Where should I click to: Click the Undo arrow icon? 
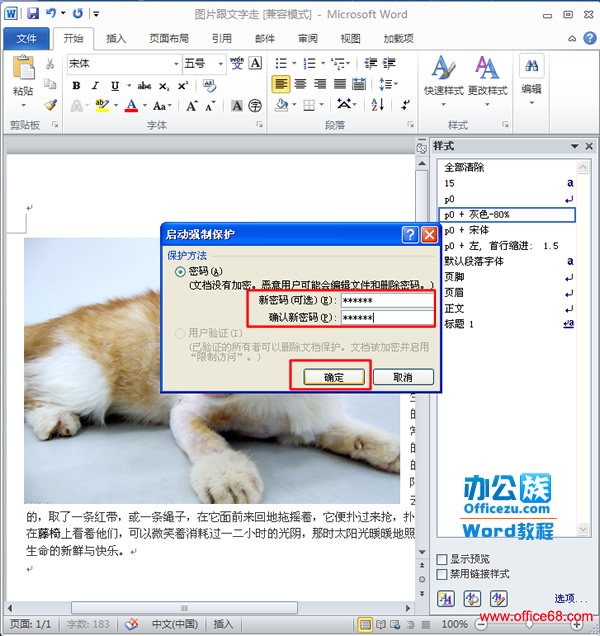click(x=51, y=13)
